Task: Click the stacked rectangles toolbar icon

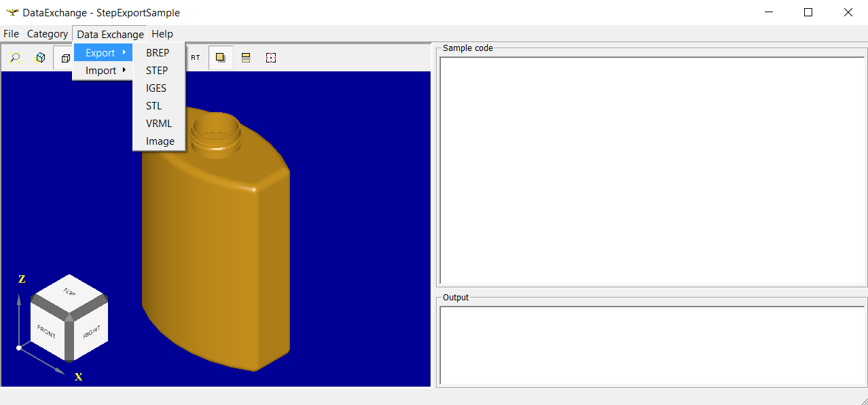Action: point(246,58)
